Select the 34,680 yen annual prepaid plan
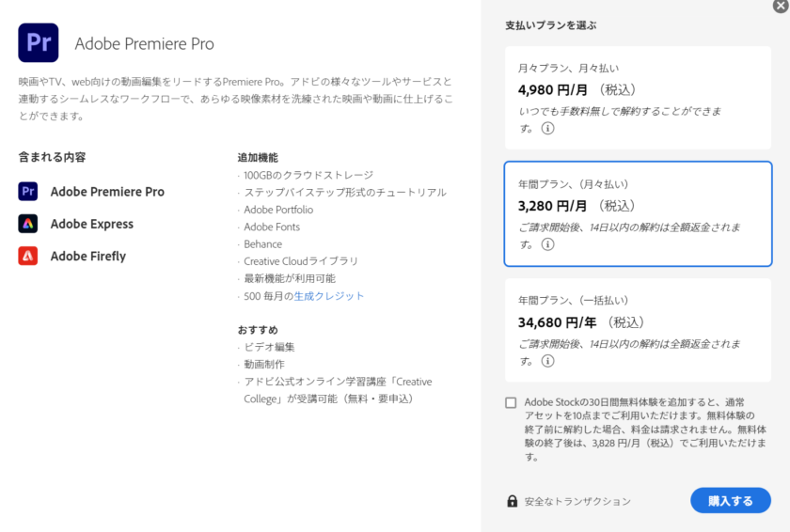The width and height of the screenshot is (790, 532). click(638, 330)
